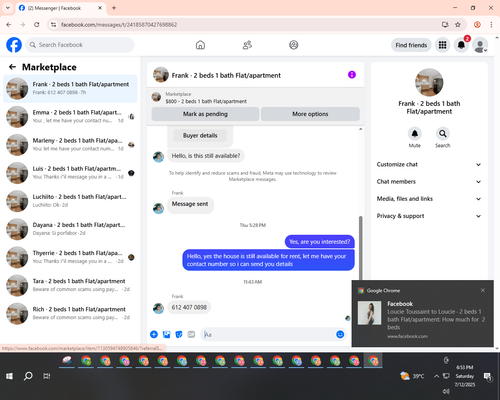
Task: Click Mark as pending button
Action: tap(205, 114)
